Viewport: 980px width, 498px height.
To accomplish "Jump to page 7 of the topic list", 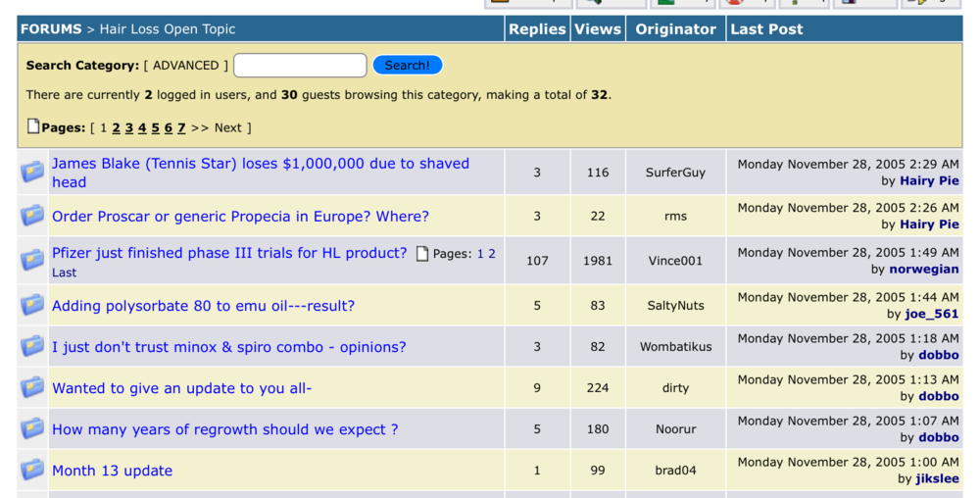I will 181,127.
